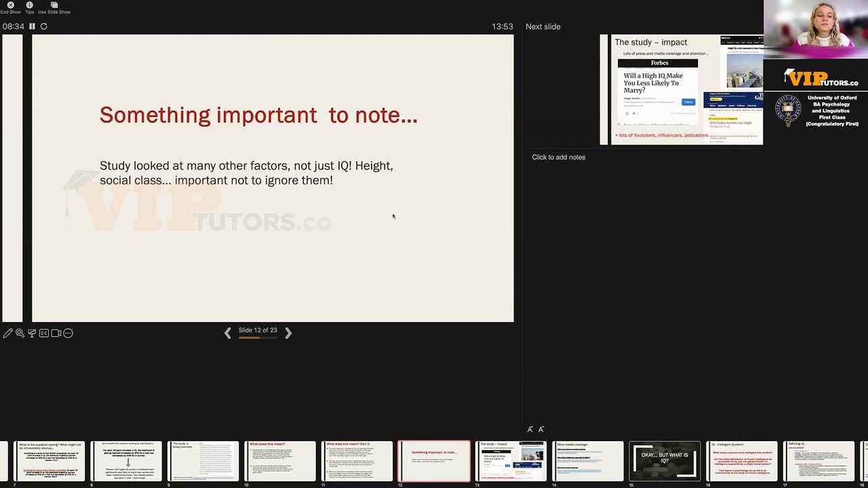Viewport: 868px width, 488px height.
Task: Jump to slide 13 'The study – impact' thumbnail
Action: pos(511,461)
